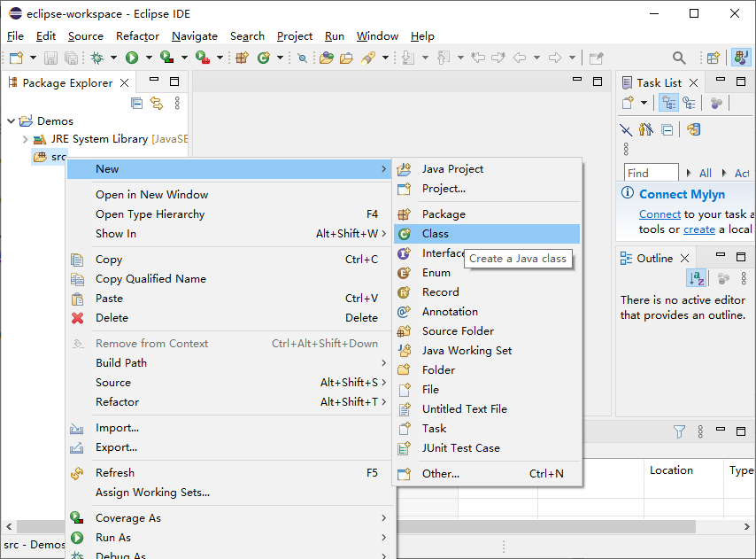Click the Synchronize icon in Task List
The height and width of the screenshot is (559, 756).
tap(693, 129)
